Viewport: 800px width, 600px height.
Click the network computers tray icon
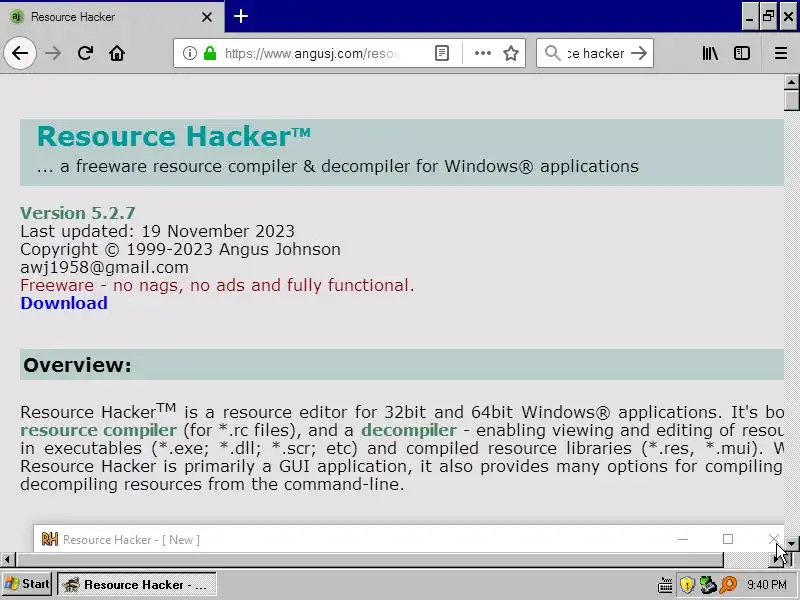pos(708,585)
